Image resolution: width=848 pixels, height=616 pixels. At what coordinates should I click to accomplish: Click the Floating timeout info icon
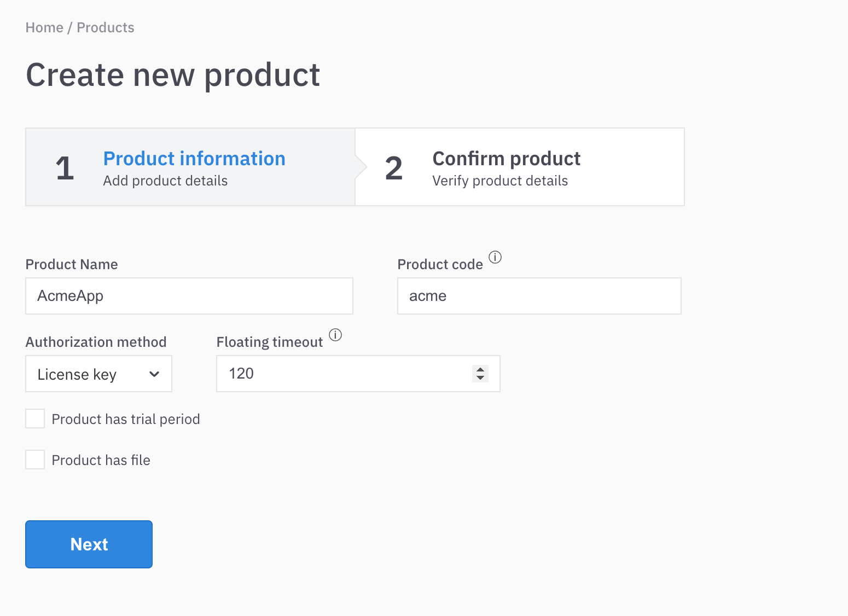click(335, 335)
